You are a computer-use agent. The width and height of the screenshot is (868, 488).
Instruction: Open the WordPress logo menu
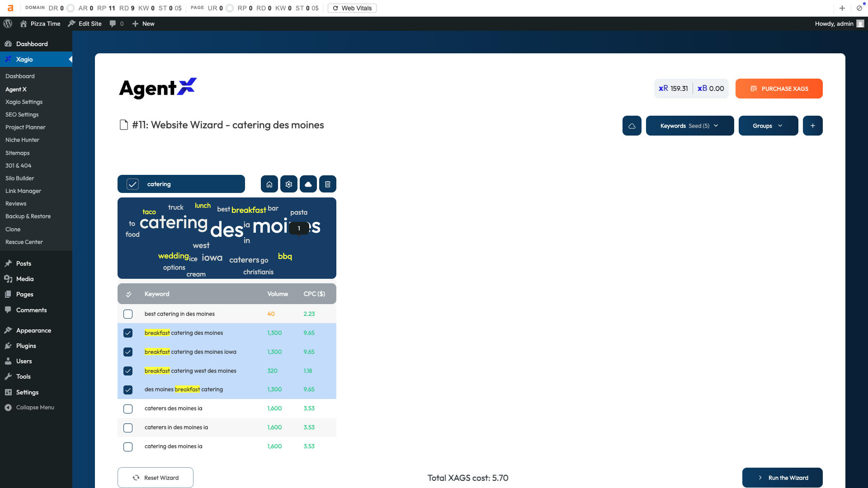coord(8,23)
